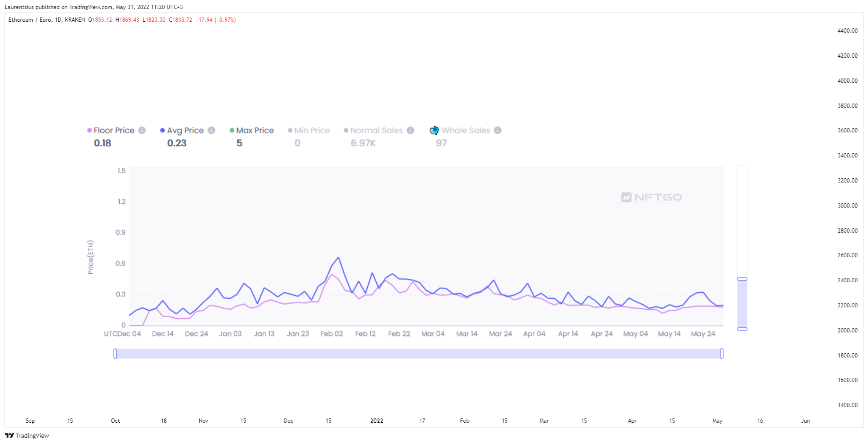This screenshot has height=444, width=868.
Task: Click the top handle of vertical zoom slider
Action: tap(742, 279)
